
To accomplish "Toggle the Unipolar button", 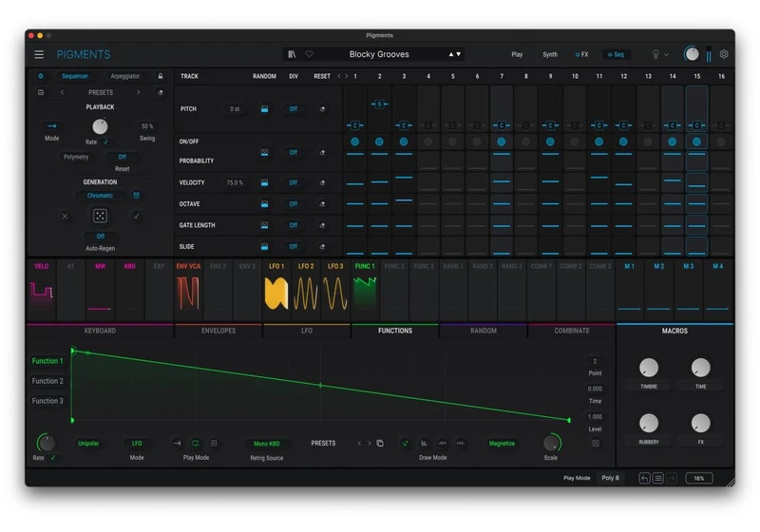I will 88,444.
